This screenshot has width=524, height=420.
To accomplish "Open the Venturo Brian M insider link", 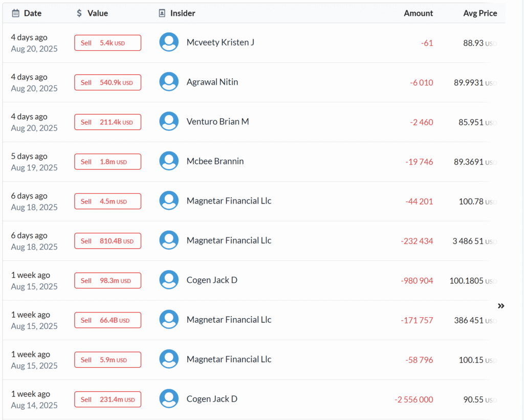I will tap(217, 122).
